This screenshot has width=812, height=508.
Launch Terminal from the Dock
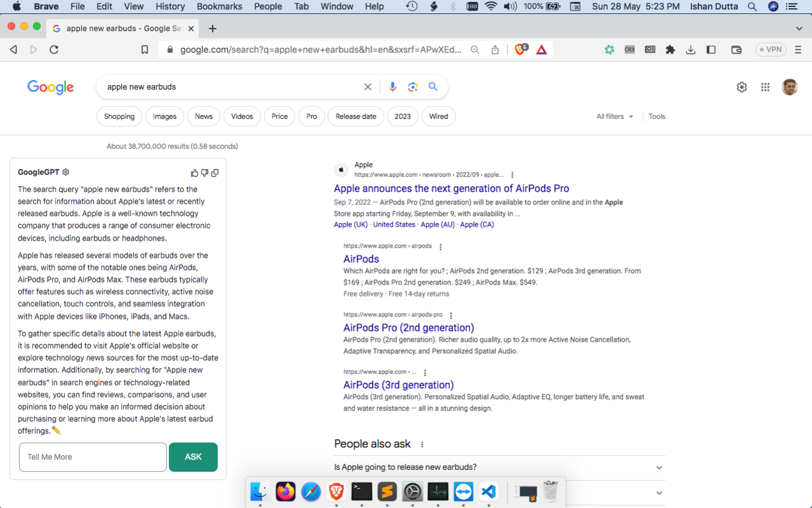coord(362,491)
